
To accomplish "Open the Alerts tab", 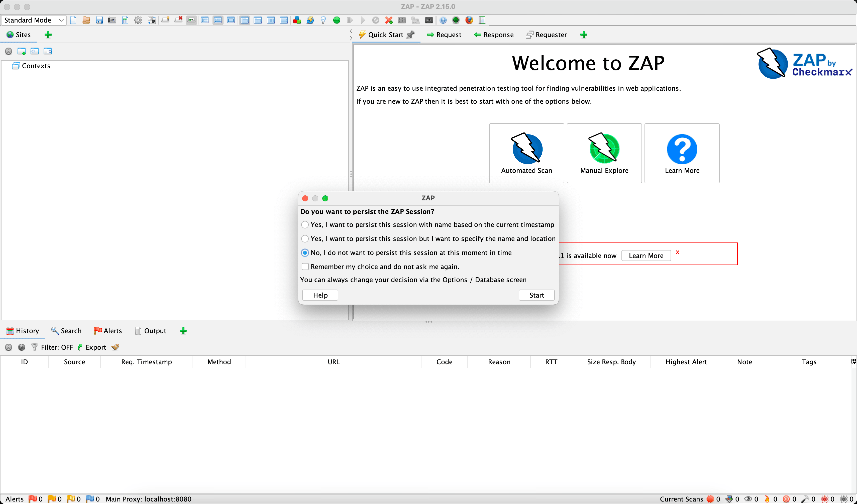I will [x=108, y=331].
